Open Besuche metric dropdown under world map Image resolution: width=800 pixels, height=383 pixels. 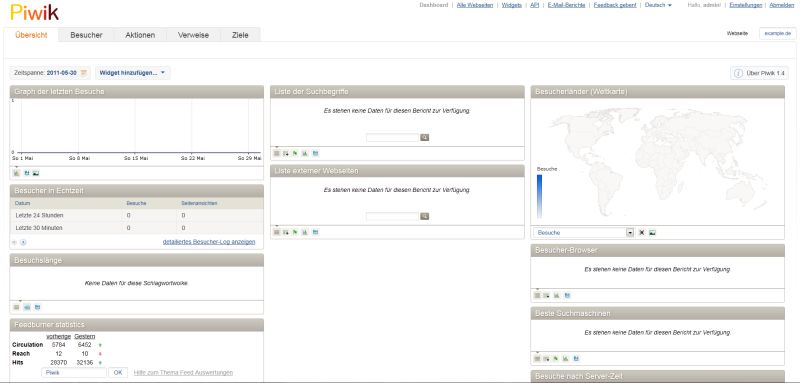coord(584,233)
